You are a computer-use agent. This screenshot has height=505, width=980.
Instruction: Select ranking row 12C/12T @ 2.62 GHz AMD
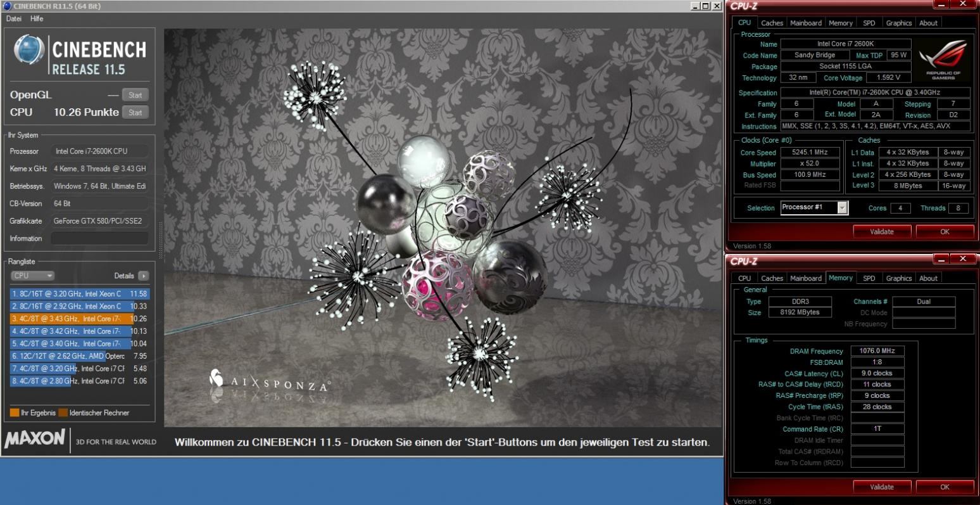coord(80,356)
